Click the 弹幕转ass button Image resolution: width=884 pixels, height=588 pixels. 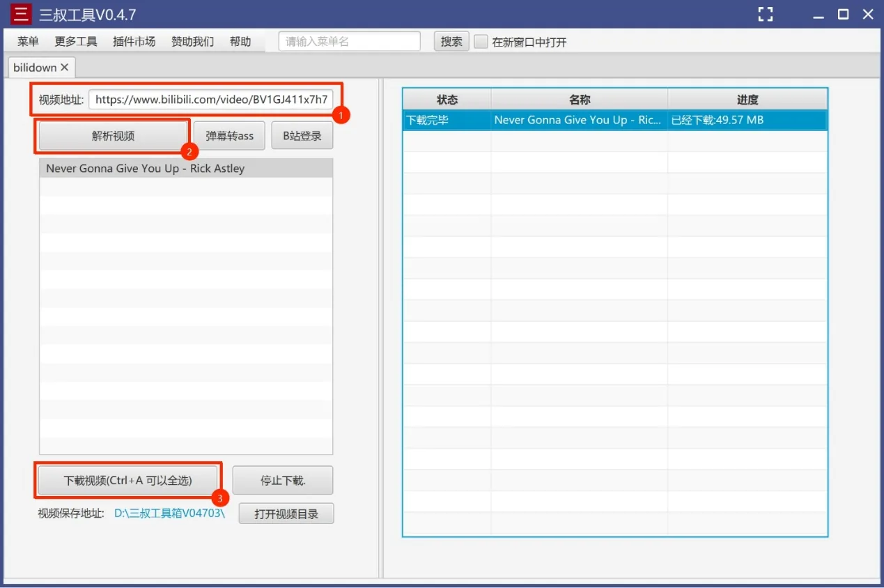coord(229,136)
